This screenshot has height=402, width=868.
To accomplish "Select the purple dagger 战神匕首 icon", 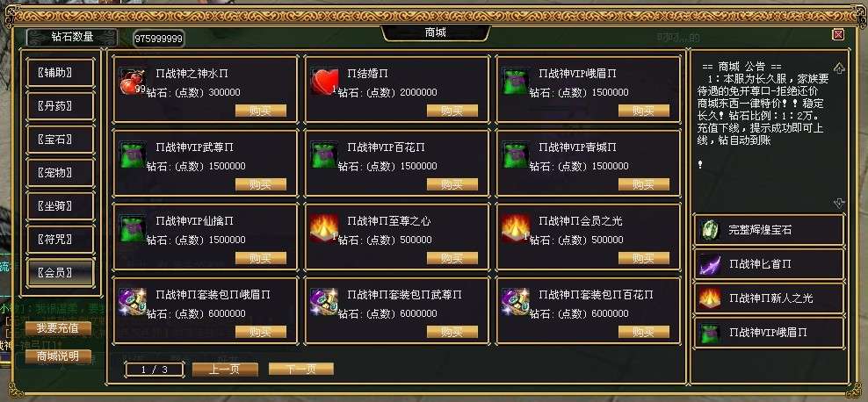I will click(x=709, y=264).
